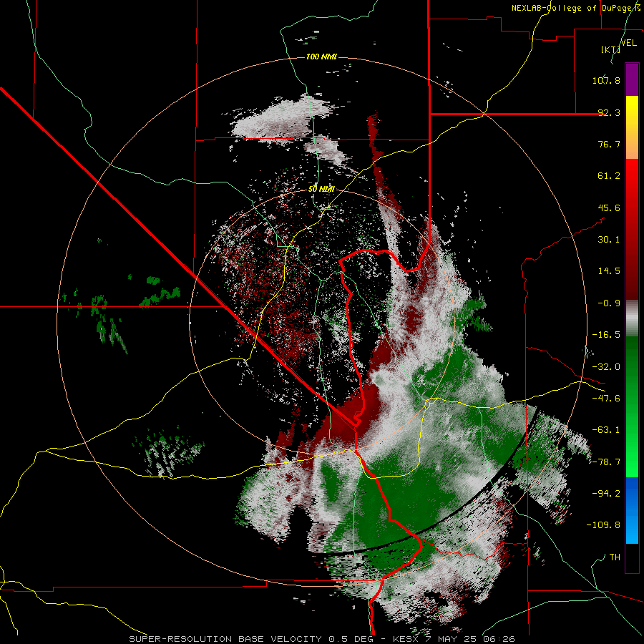Select the -63.1 scale value
The image size is (644, 644).
(x=606, y=430)
